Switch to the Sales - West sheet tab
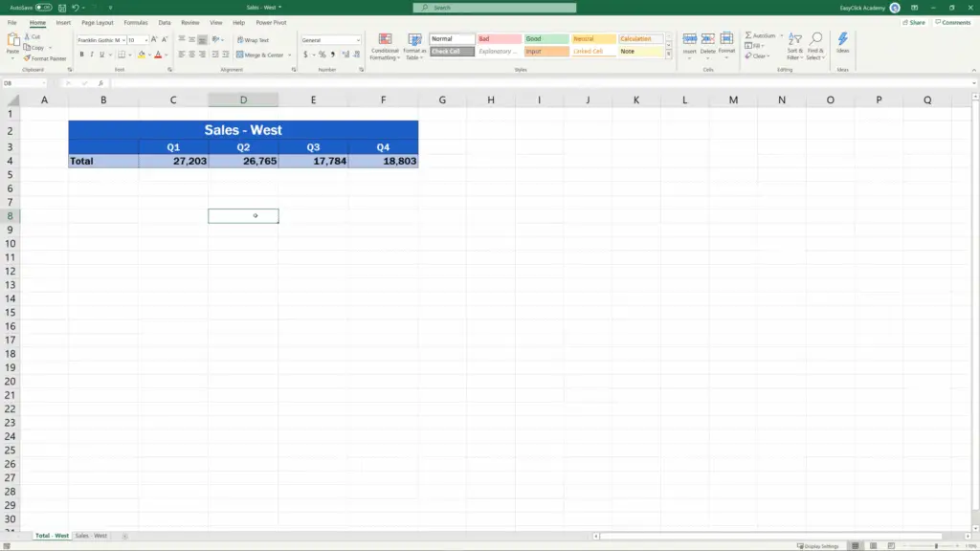This screenshot has width=980, height=551. 91,536
